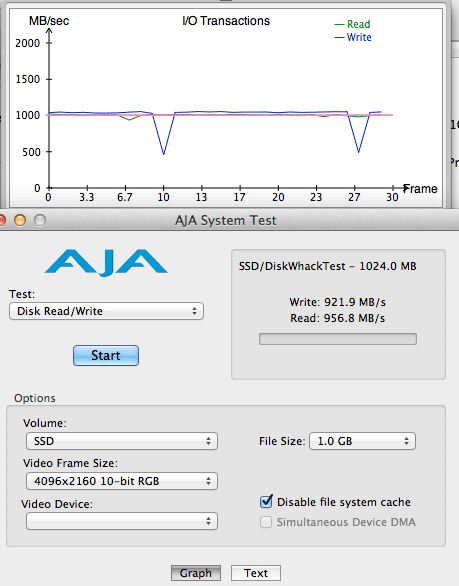Minimize the AJA System Test window
The width and height of the screenshot is (459, 586).
(x=20, y=220)
